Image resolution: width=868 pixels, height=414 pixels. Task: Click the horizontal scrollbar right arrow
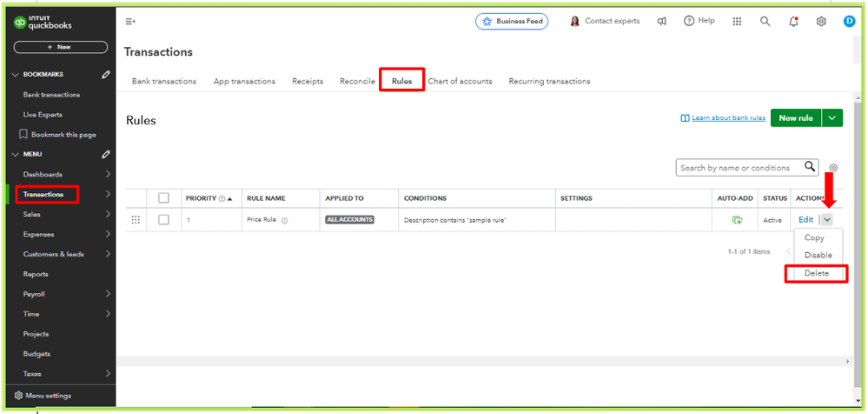click(847, 361)
